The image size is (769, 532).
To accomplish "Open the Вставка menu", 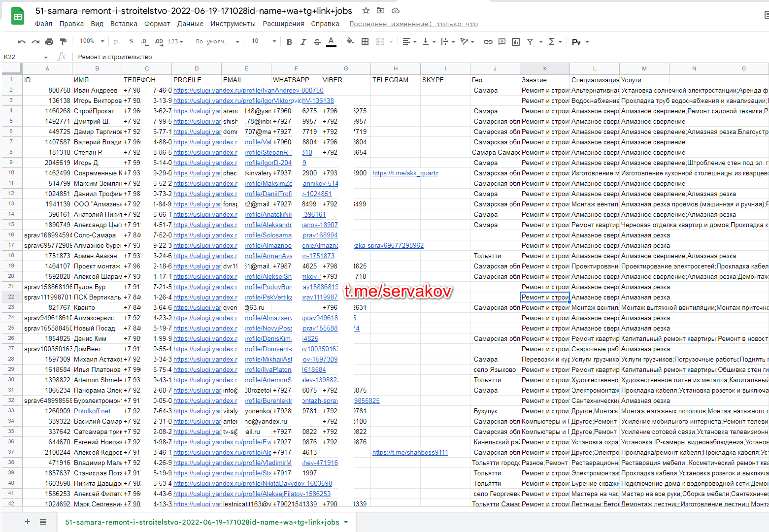I will 124,24.
